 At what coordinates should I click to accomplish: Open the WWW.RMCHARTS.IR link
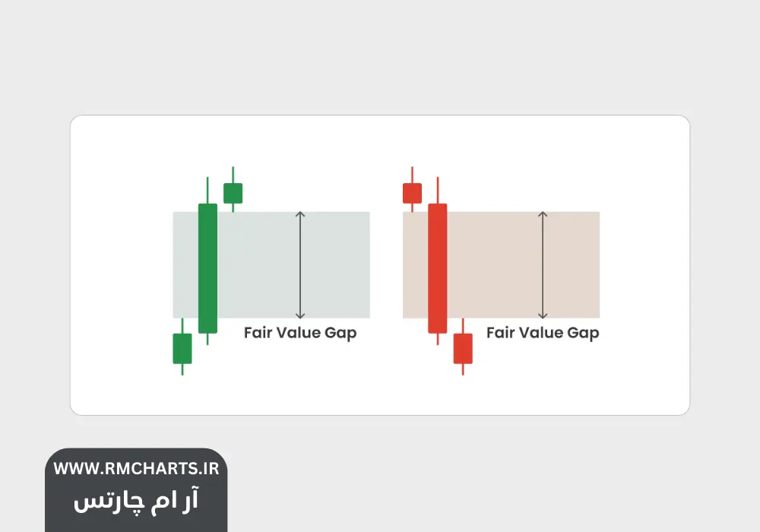(136, 469)
